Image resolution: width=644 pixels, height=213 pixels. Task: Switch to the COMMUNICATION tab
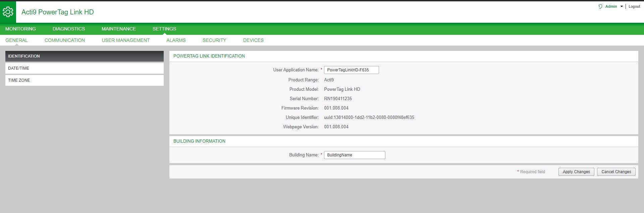[65, 40]
